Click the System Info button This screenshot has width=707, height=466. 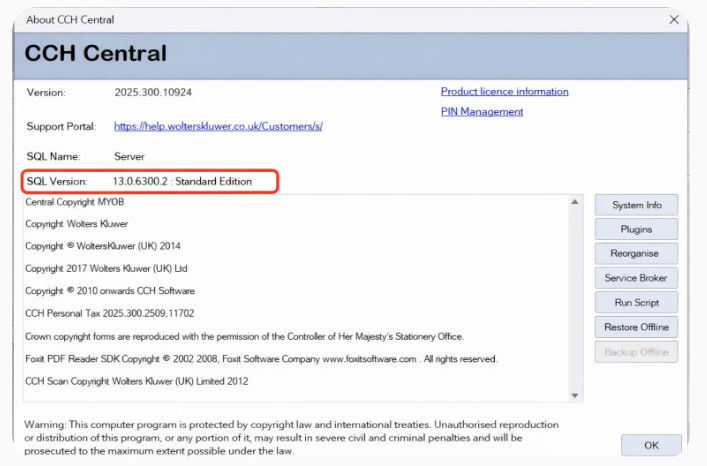[636, 205]
